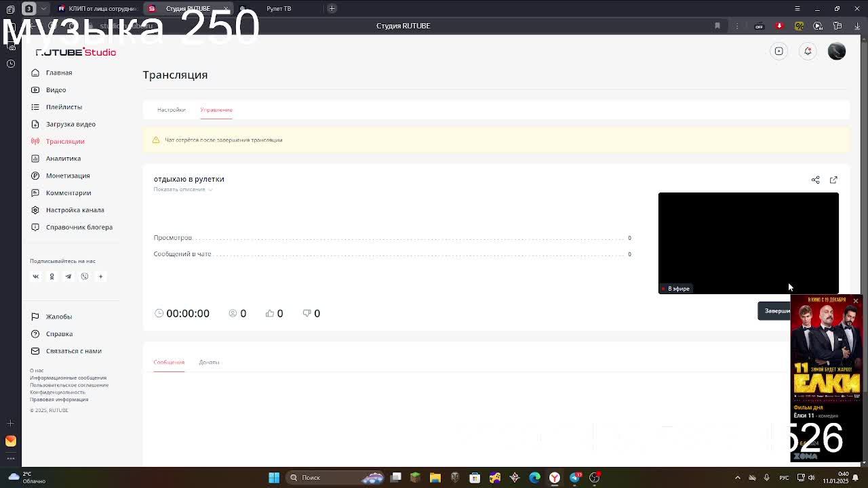Viewport: 868px width, 488px height.
Task: Click the browser bookmark icon
Action: click(717, 26)
